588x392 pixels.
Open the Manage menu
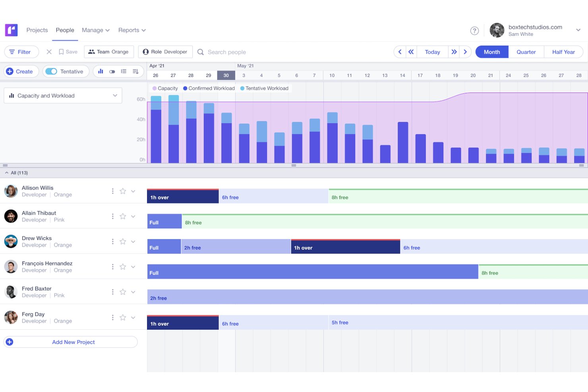click(x=96, y=30)
